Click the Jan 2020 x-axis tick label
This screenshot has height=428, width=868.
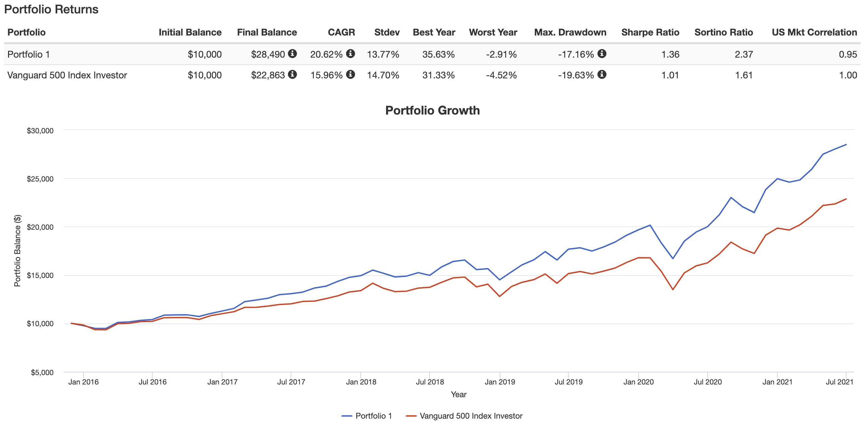point(638,382)
